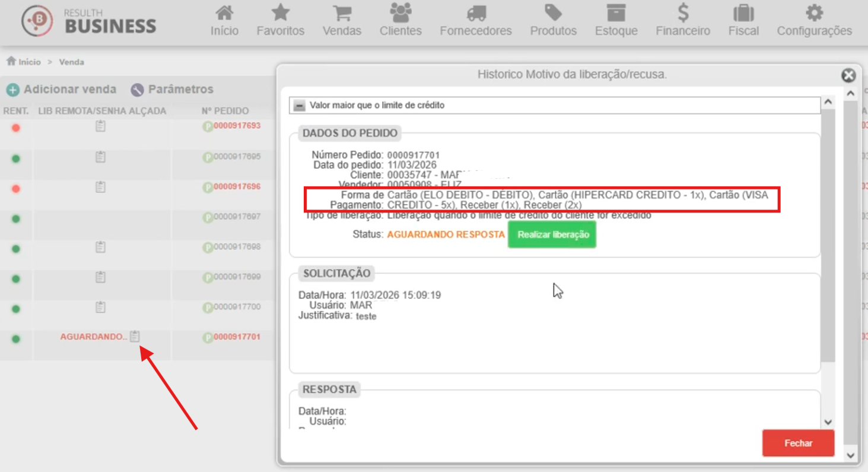Click red rentability dot for order 0000917693

tap(16, 128)
